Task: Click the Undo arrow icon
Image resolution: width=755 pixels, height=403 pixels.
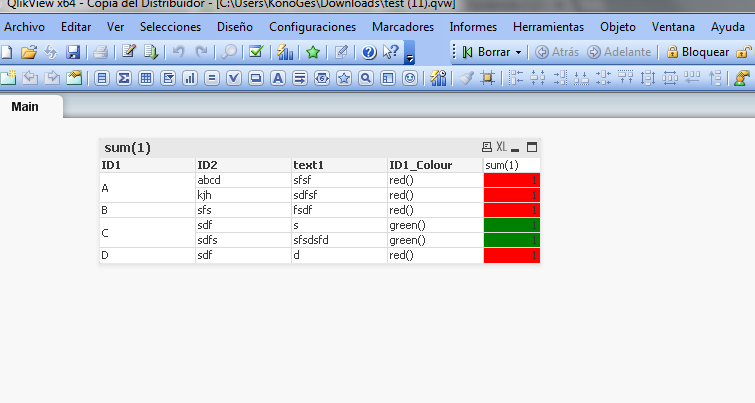Action: (179, 52)
